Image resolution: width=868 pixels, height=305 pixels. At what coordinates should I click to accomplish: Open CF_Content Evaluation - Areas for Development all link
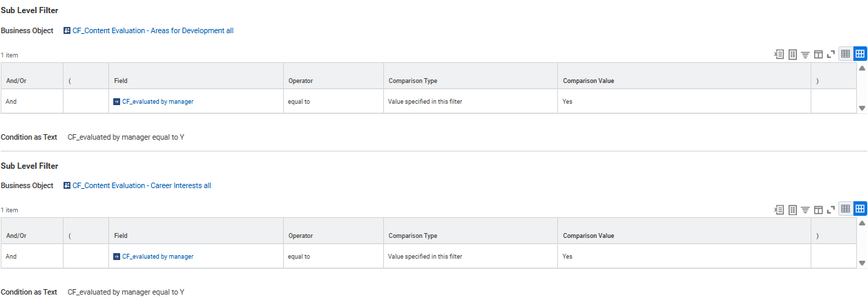pyautogui.click(x=153, y=31)
